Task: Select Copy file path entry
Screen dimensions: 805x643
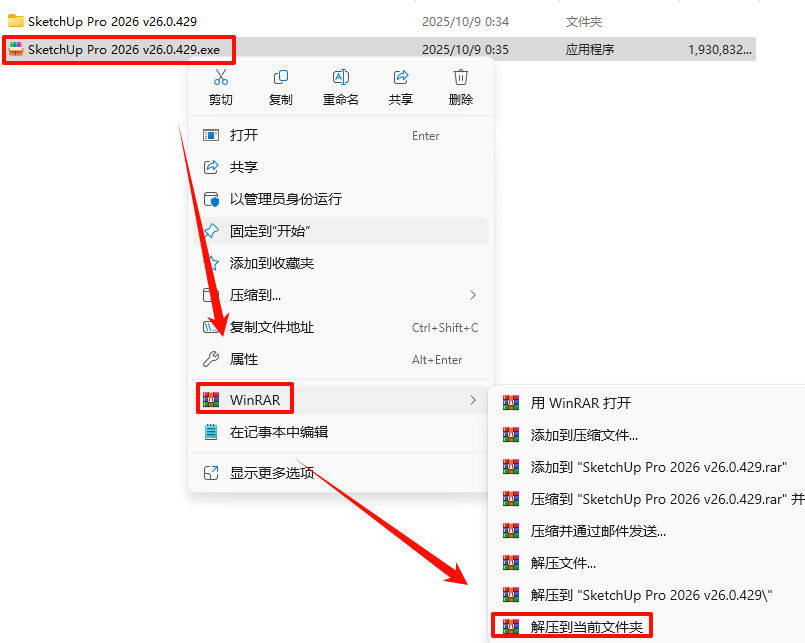Action: [341, 328]
